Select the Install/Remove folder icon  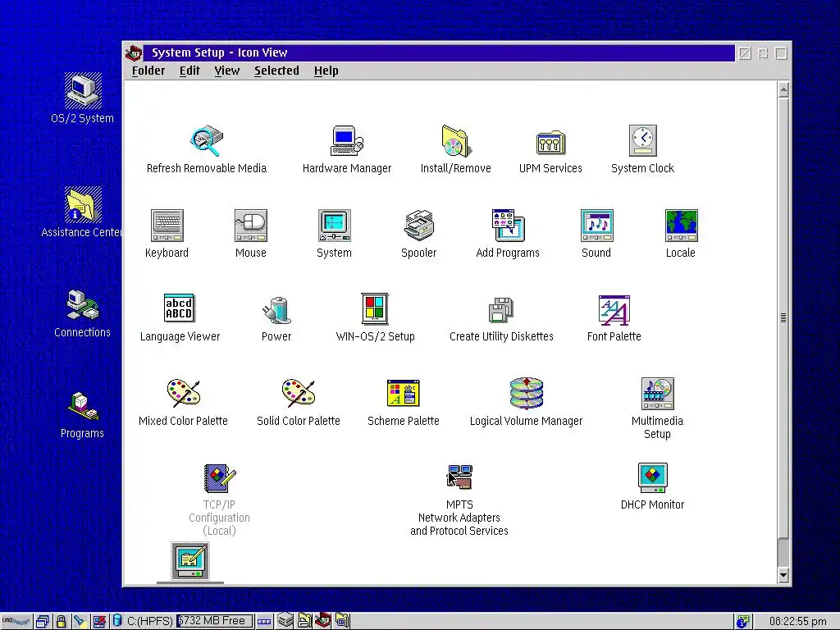pos(455,141)
